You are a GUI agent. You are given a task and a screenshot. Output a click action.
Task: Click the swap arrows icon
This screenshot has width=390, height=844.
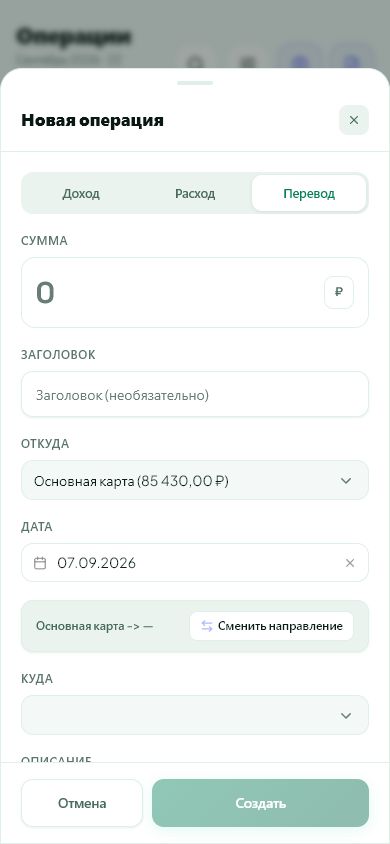(207, 626)
